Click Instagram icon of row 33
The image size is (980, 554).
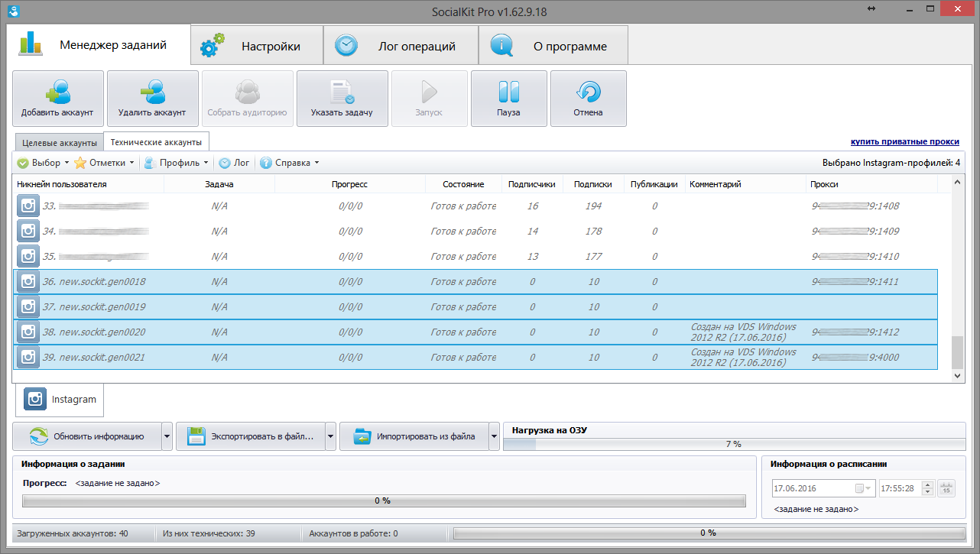tap(28, 206)
